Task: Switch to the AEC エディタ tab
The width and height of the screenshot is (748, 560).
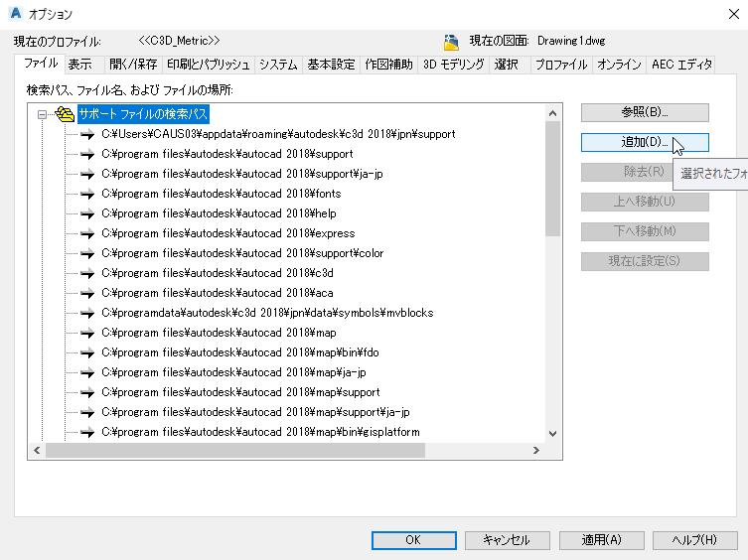Action: pos(681,65)
